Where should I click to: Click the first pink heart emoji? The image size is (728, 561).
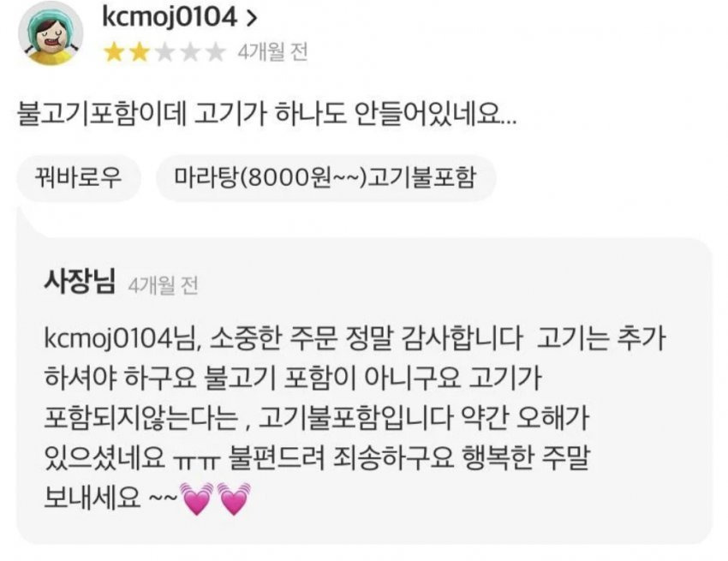197,498
